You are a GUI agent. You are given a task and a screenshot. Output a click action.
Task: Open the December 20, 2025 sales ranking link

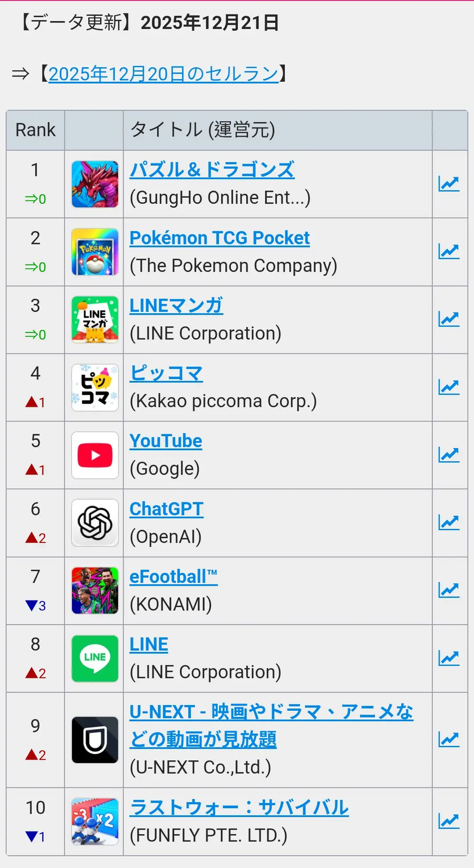point(163,74)
